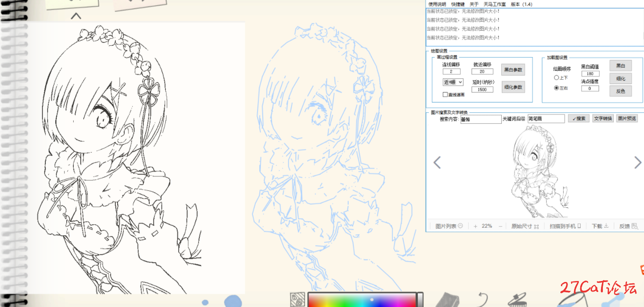This screenshot has height=307, width=644.
Task: Click the 黑白 button
Action: pos(620,66)
